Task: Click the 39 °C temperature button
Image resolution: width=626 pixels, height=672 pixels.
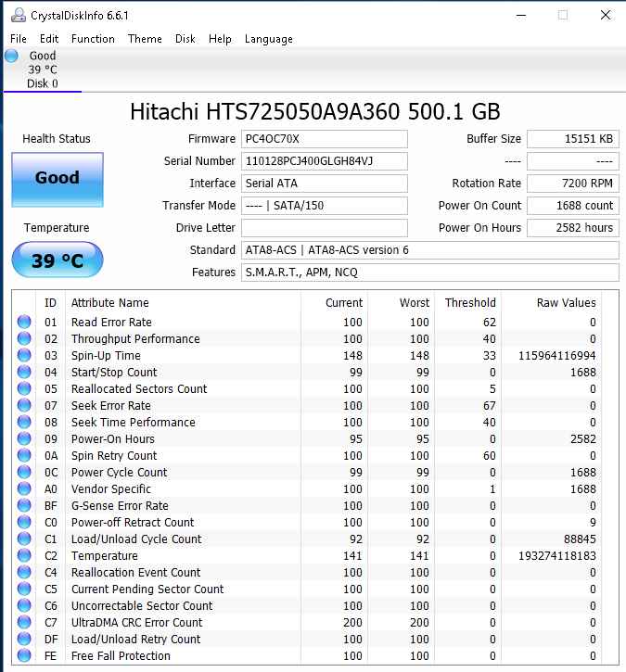Action: click(57, 260)
